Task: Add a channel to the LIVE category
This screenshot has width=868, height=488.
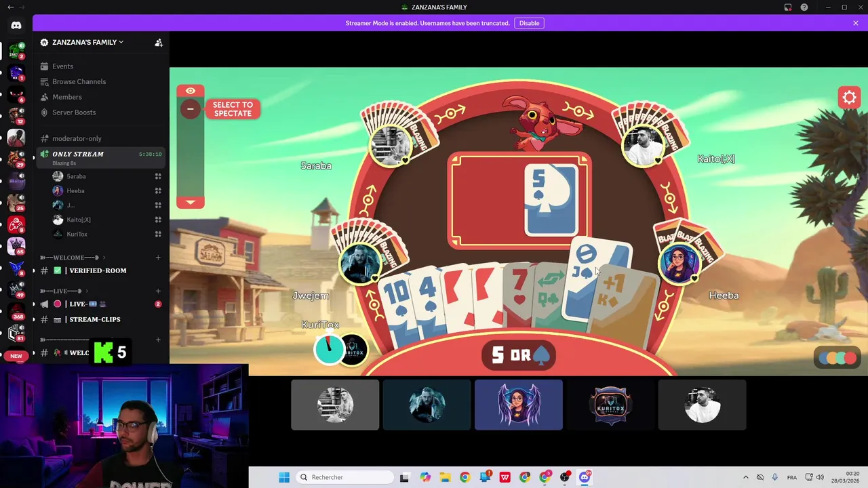Action: (x=158, y=291)
